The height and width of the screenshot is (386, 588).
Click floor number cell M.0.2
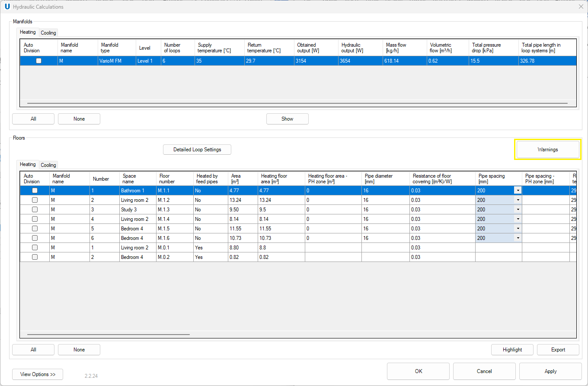click(x=175, y=257)
